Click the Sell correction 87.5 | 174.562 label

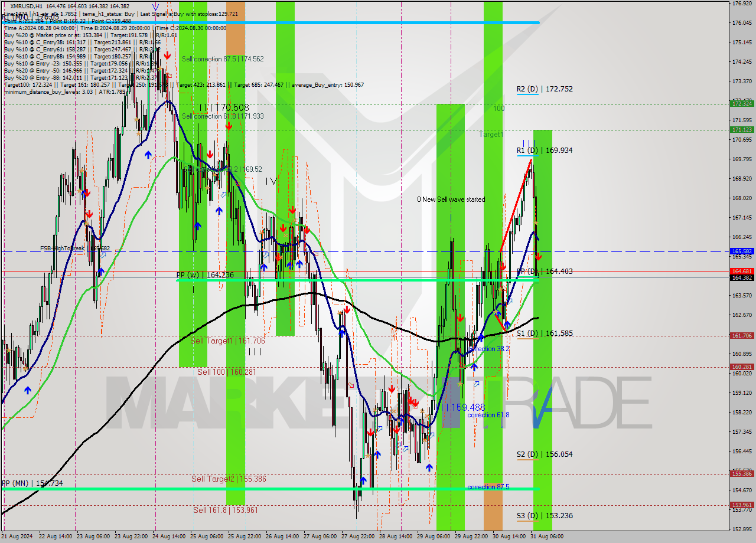[223, 59]
